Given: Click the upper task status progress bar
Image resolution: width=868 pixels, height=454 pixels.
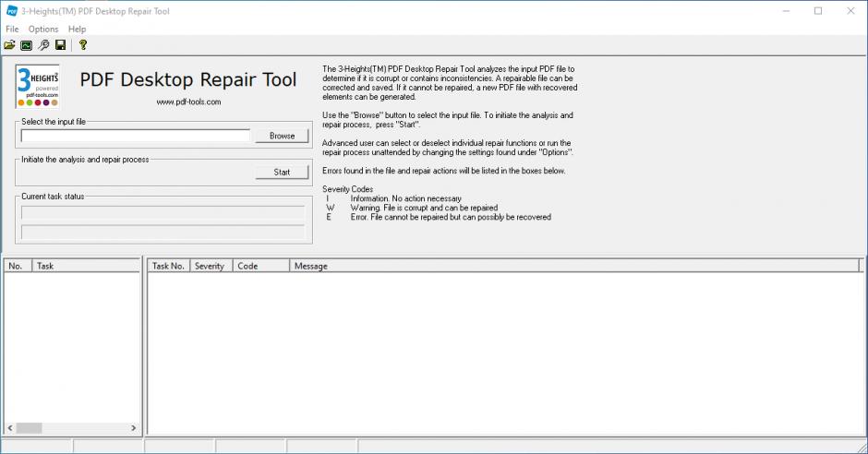Looking at the screenshot, I should 163,212.
